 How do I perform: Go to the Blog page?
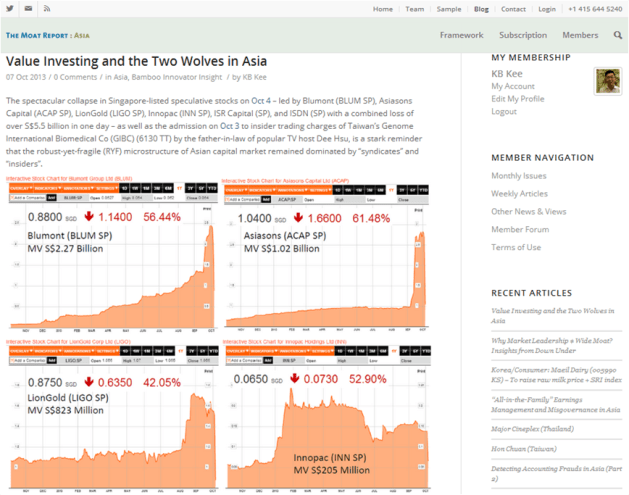pos(481,9)
